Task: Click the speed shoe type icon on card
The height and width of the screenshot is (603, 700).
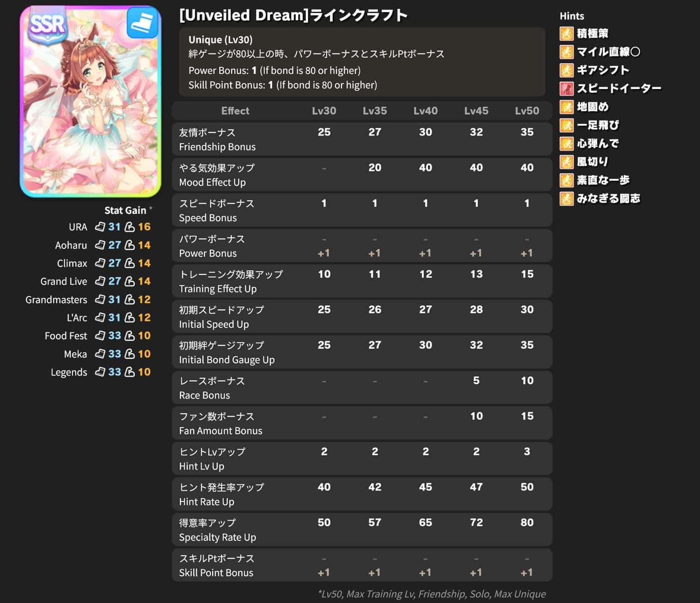Action: [142, 23]
